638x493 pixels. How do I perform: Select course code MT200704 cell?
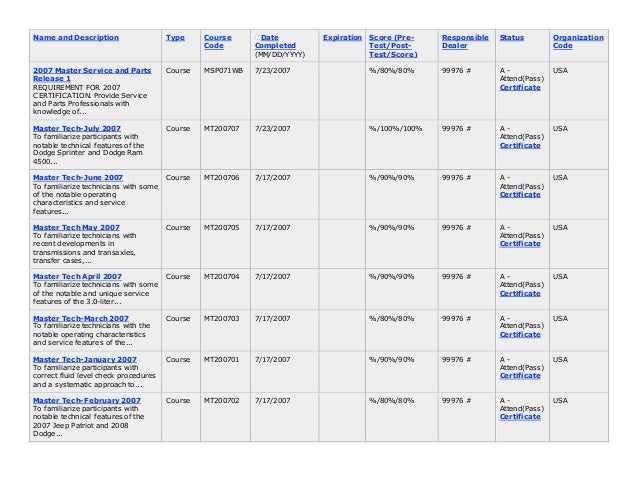pyautogui.click(x=221, y=277)
